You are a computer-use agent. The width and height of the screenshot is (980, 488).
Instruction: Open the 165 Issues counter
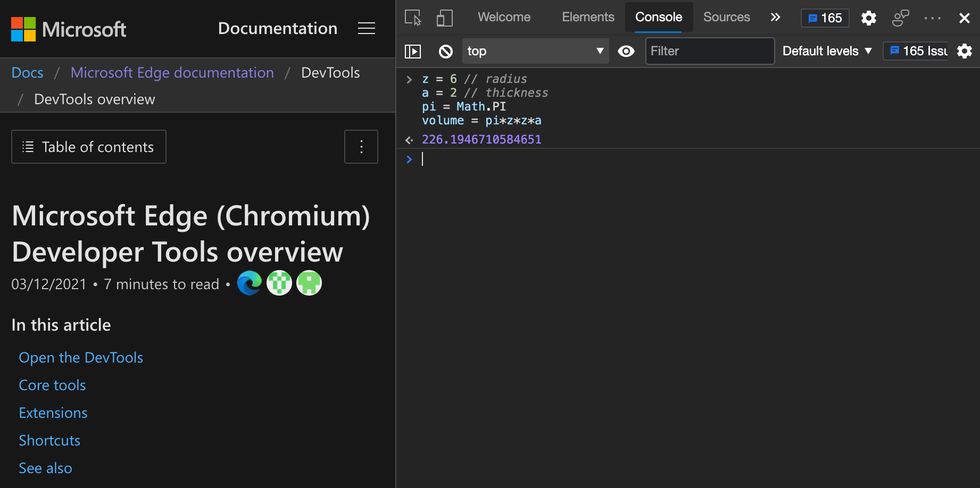point(825,18)
